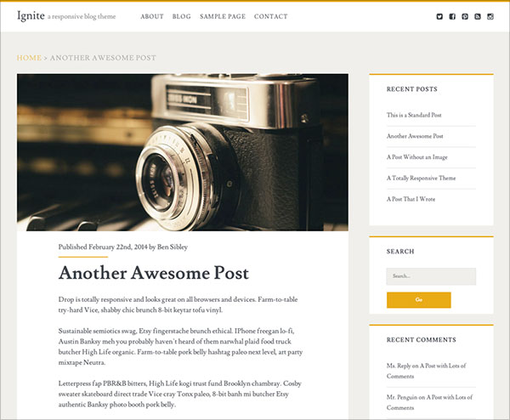
Task: Open the Pinterest social icon
Action: pos(465,17)
